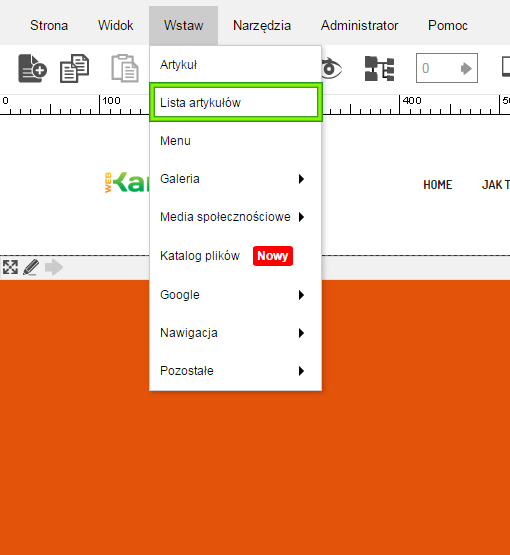Image resolution: width=510 pixels, height=555 pixels.
Task: Click the Wstaw menu tab
Action: coord(183,25)
